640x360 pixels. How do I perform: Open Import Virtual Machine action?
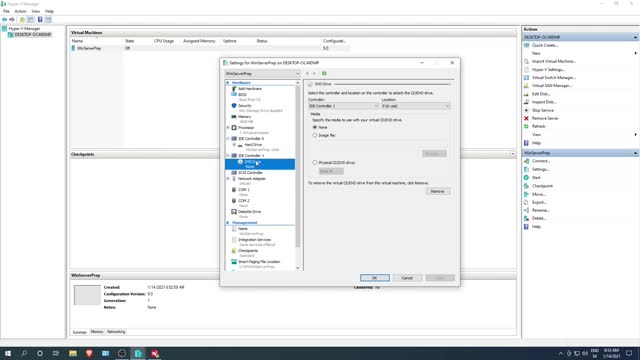coord(553,61)
